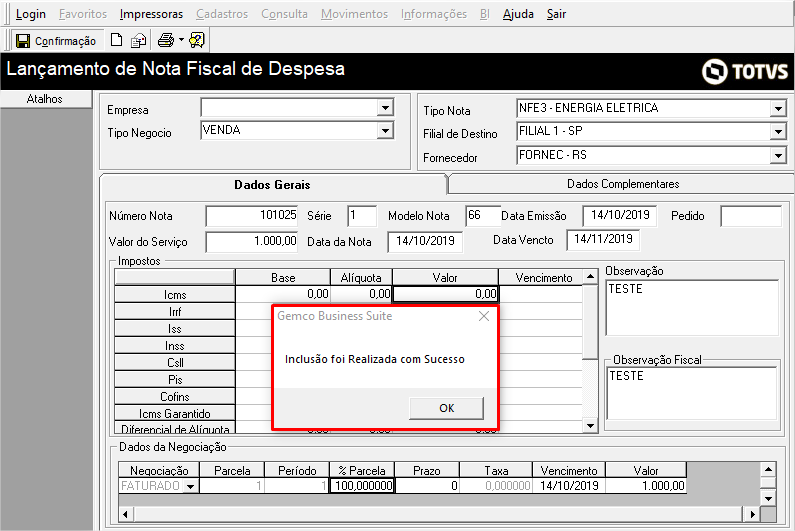The image size is (795, 531).
Task: Click the Pedido input field
Action: [751, 216]
